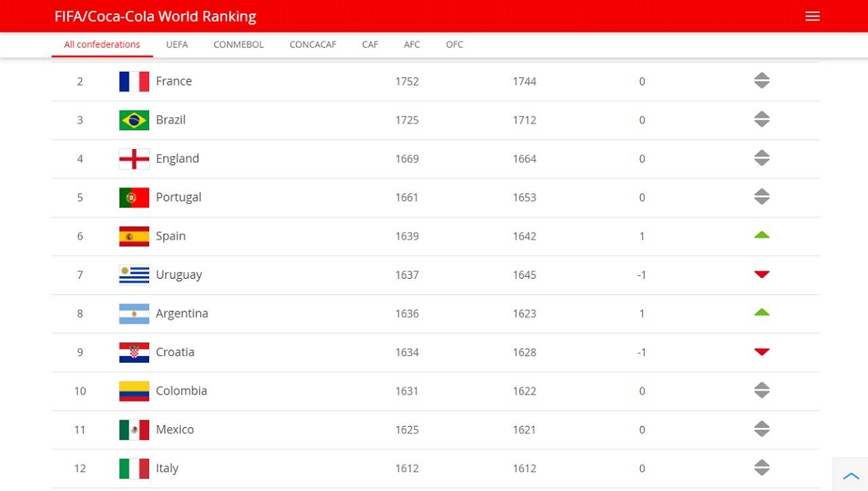Select the CONMEBOL tab

(239, 45)
